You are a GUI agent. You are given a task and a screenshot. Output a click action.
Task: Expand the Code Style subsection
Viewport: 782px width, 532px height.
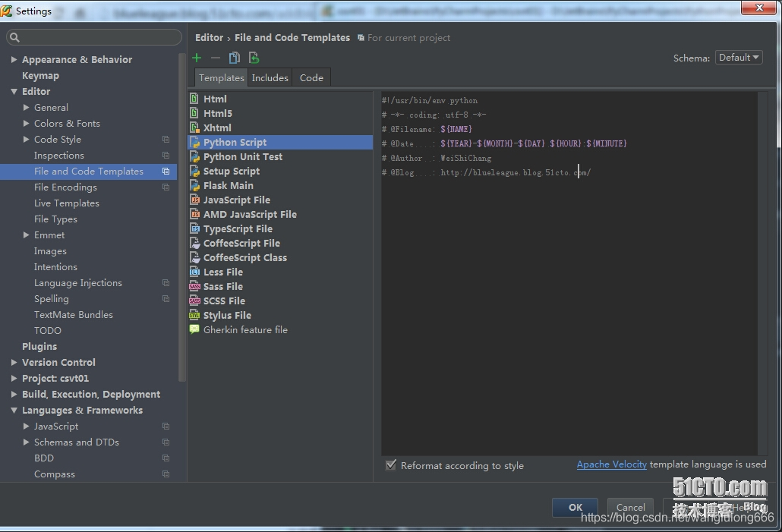(26, 139)
